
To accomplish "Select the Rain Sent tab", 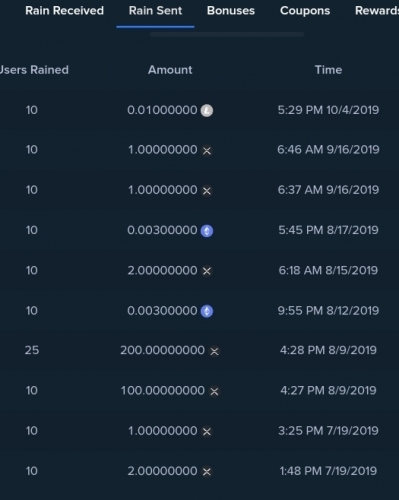I will [x=155, y=11].
